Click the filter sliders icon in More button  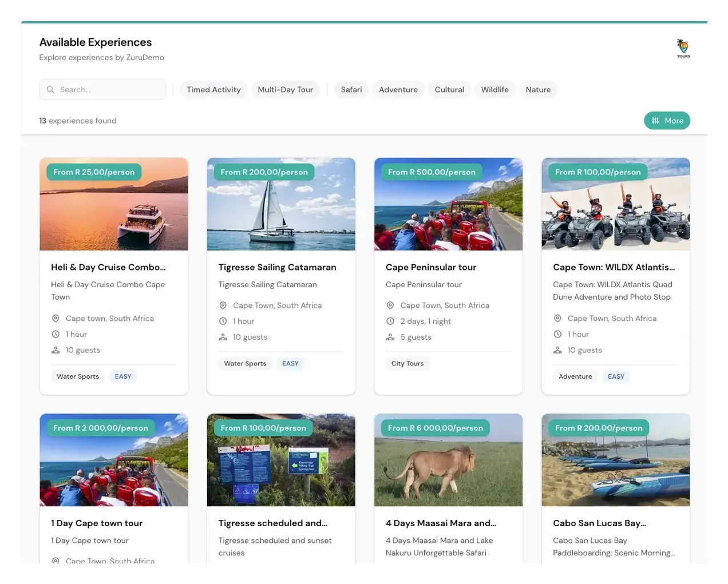pos(655,121)
